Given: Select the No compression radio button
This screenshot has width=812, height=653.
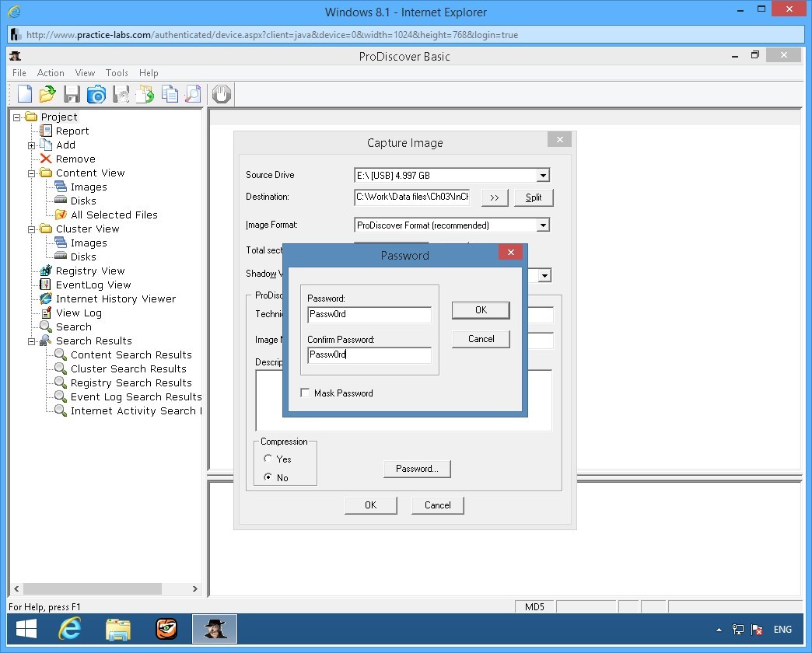Looking at the screenshot, I should click(268, 477).
